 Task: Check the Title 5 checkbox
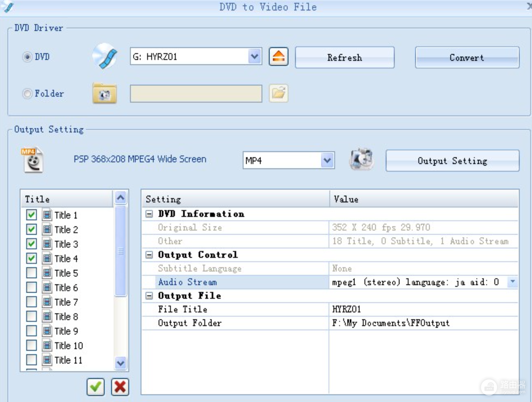(31, 273)
